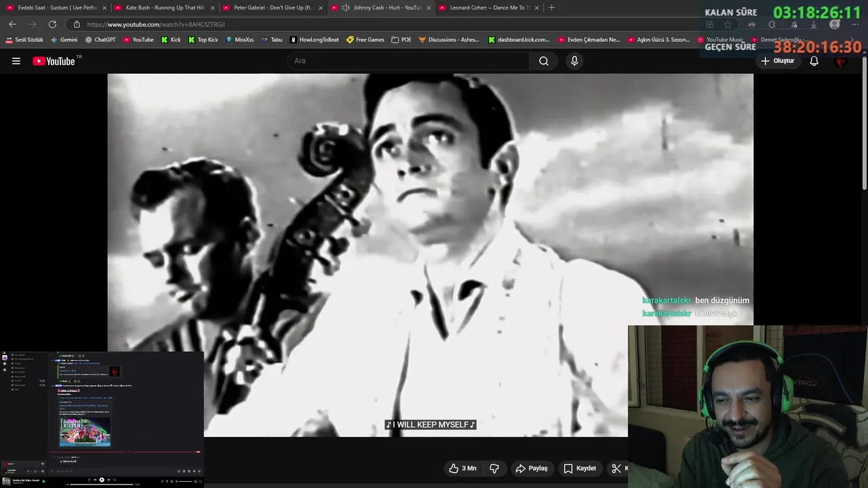Toggle play in the Spotify bar
The height and width of the screenshot is (488, 868).
pyautogui.click(x=102, y=480)
